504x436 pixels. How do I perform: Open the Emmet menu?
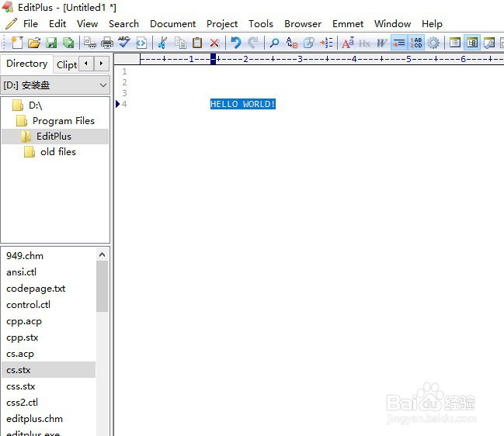tap(348, 24)
